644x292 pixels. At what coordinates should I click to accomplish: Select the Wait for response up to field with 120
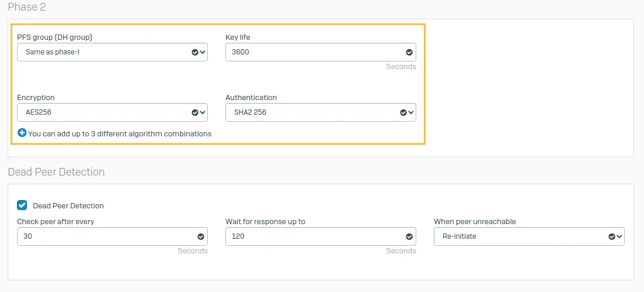321,236
